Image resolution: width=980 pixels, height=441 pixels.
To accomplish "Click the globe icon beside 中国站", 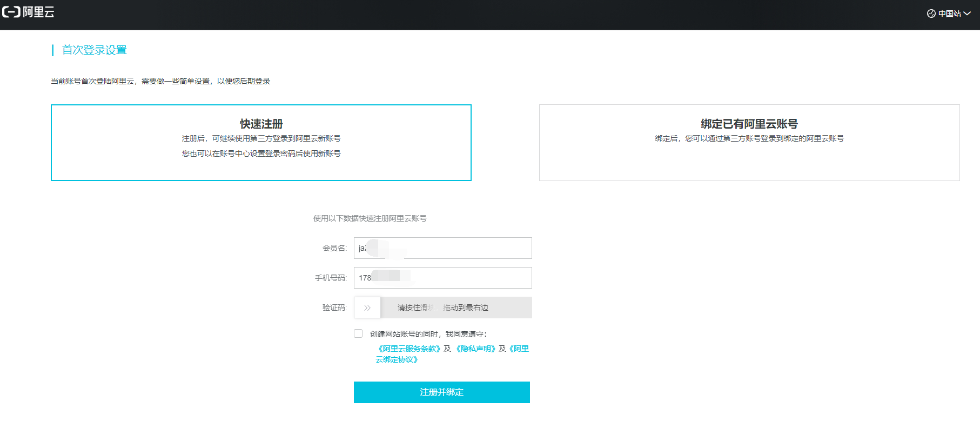I will pos(931,14).
